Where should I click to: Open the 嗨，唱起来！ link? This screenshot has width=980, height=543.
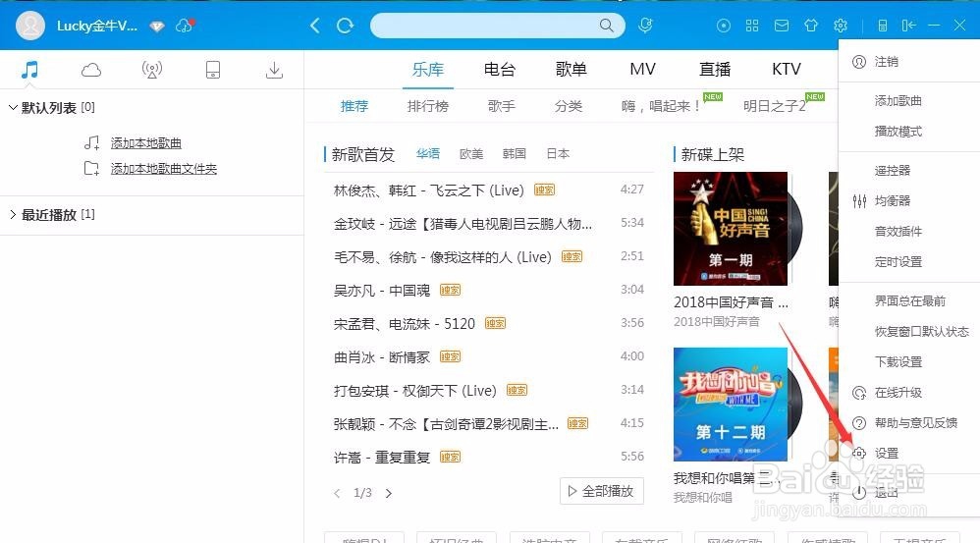coord(661,106)
